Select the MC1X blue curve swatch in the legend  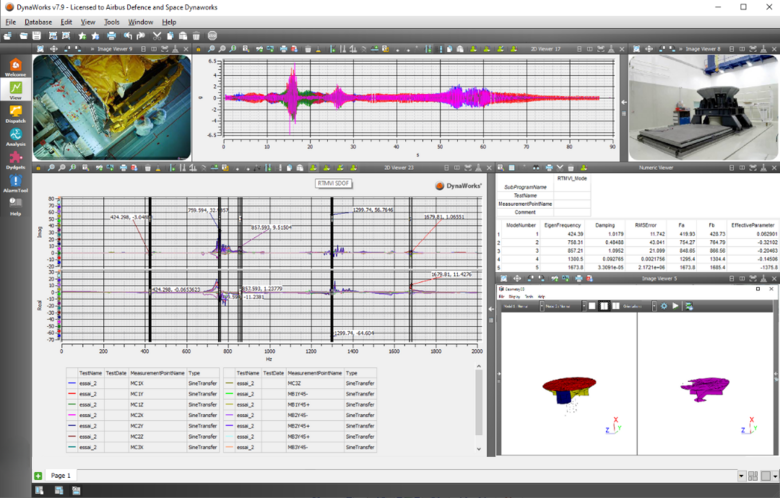pyautogui.click(x=71, y=384)
